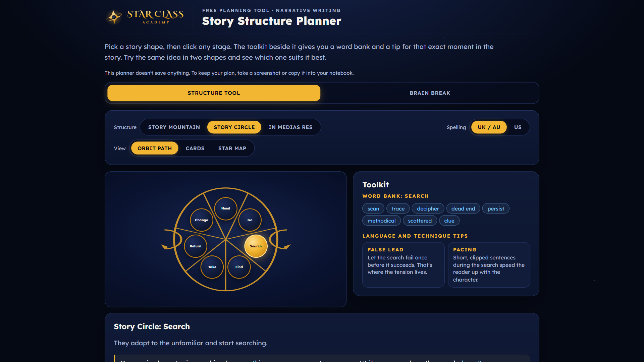
Task: Click the Star Class Academy logo
Action: tap(145, 17)
